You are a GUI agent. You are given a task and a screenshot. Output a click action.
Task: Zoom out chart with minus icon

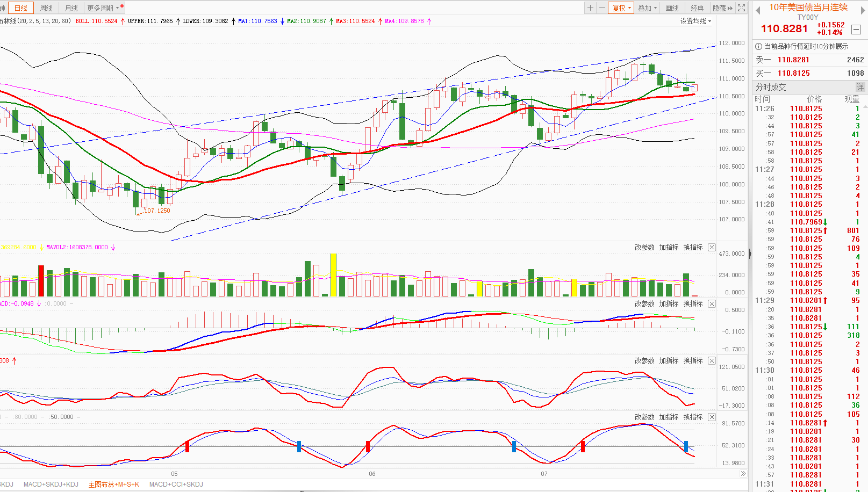click(x=602, y=8)
